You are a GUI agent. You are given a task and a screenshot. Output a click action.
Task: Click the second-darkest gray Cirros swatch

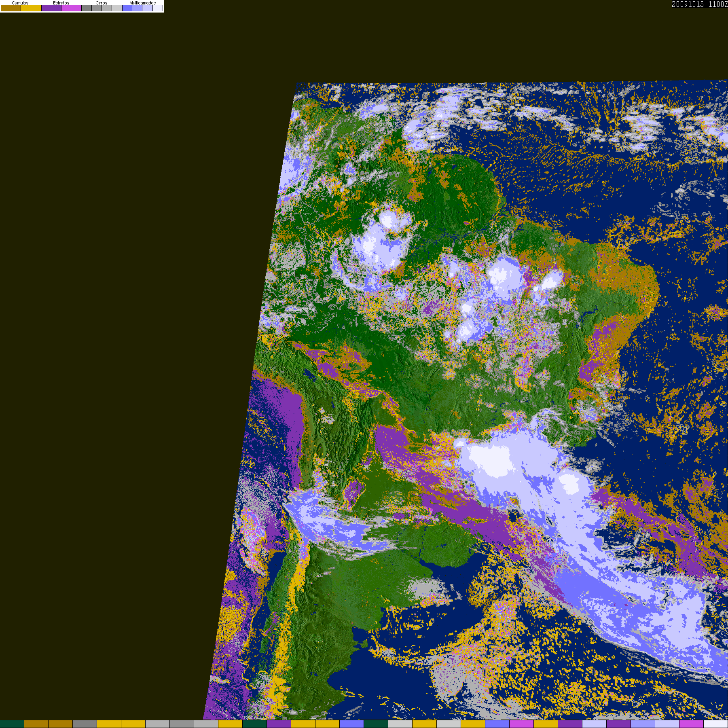click(97, 8)
